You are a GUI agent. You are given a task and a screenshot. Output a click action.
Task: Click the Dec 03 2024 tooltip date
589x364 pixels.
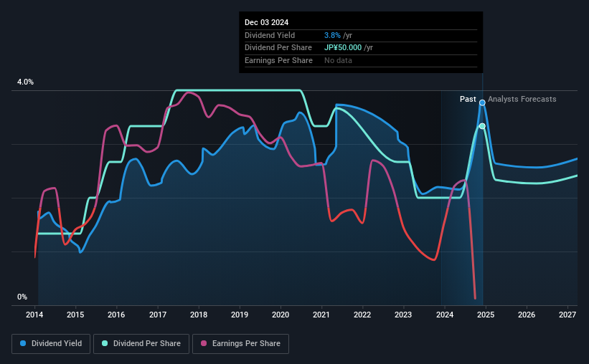click(x=266, y=22)
